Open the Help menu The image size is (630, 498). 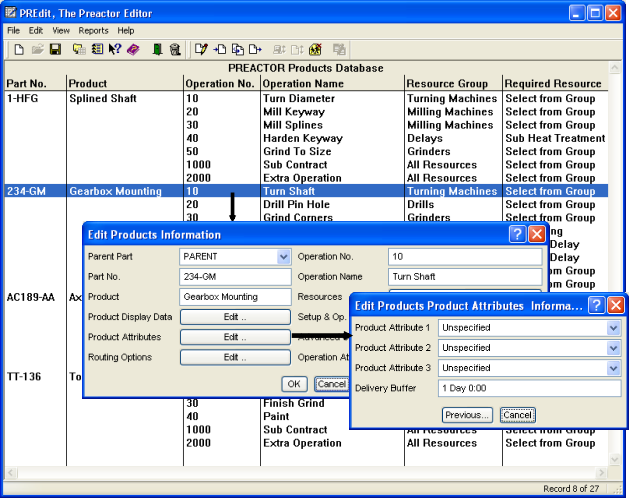coord(126,31)
